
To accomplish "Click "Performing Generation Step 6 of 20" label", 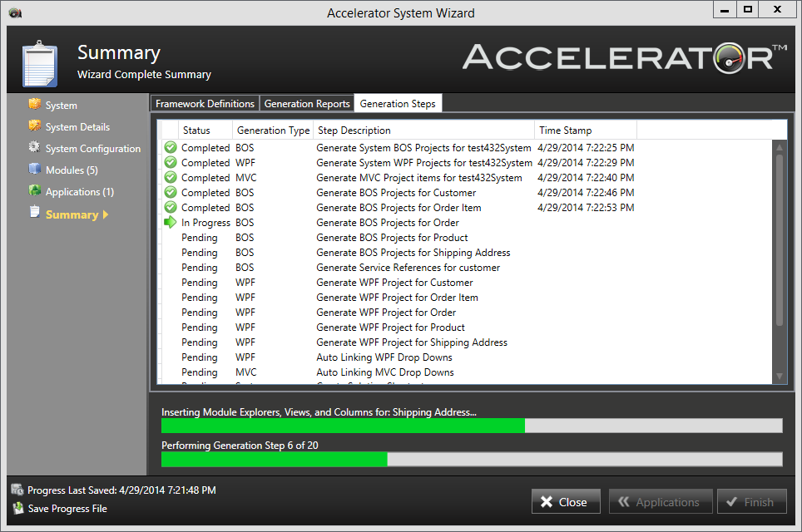I will [x=240, y=445].
